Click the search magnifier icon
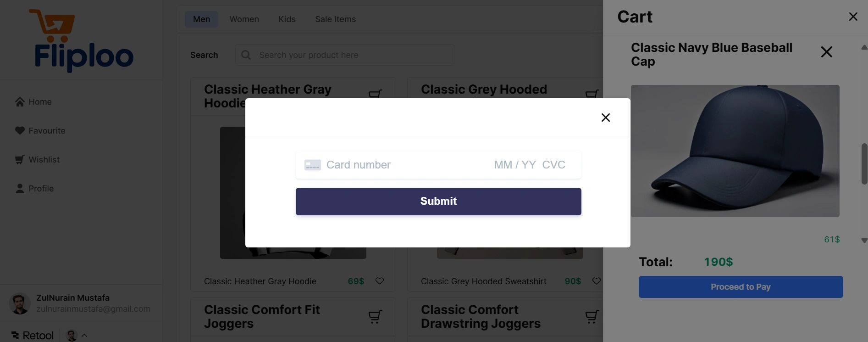868x342 pixels. pos(246,55)
